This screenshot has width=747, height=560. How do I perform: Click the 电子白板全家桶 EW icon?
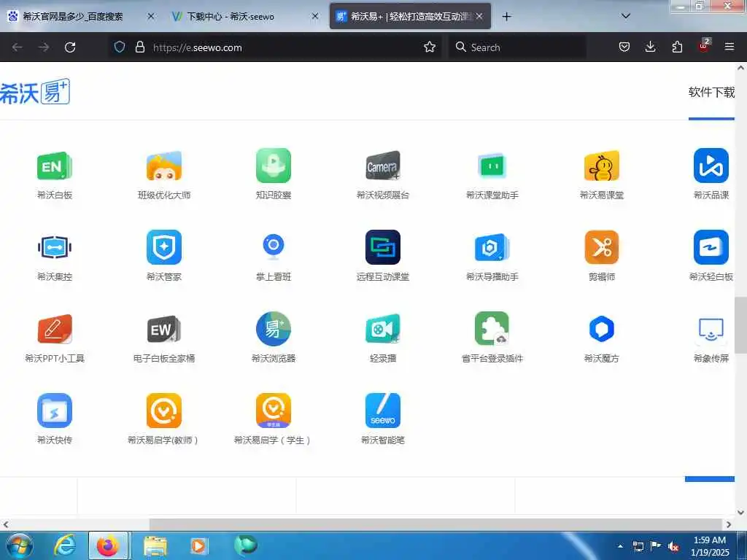click(x=164, y=329)
